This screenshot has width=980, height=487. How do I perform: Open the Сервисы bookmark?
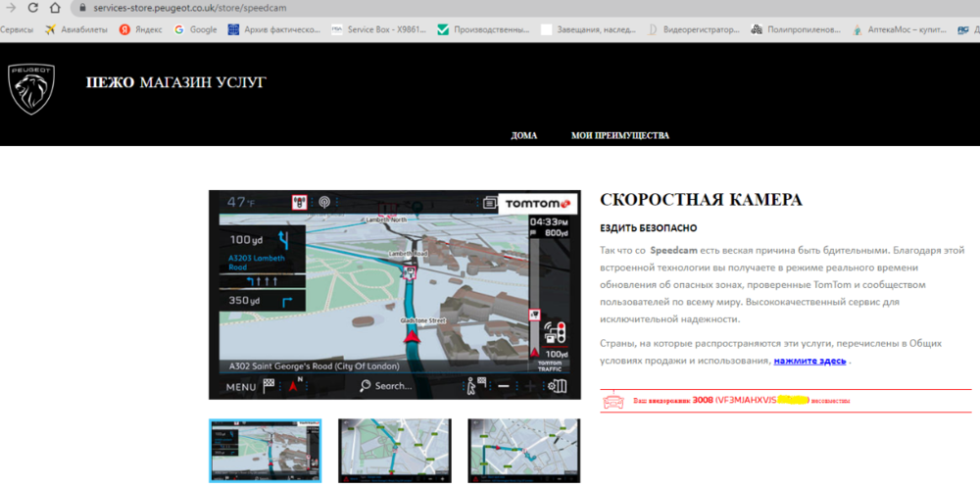pos(17,29)
